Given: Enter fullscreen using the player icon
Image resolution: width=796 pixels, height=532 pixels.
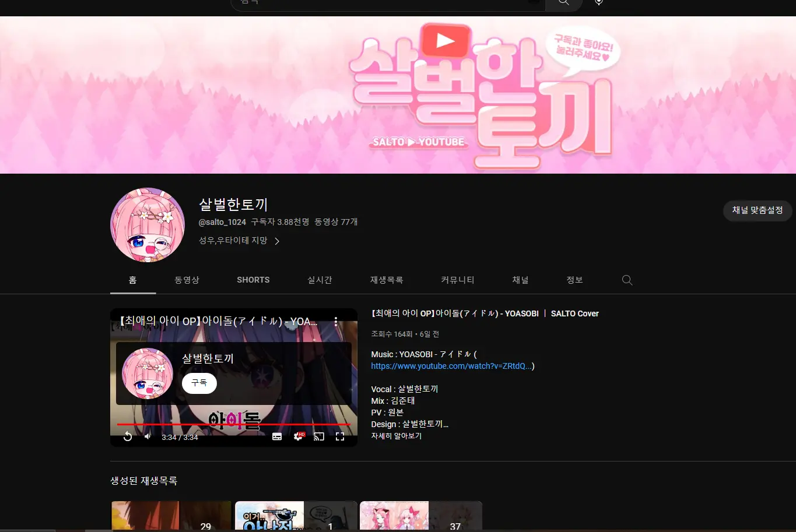Looking at the screenshot, I should point(340,436).
